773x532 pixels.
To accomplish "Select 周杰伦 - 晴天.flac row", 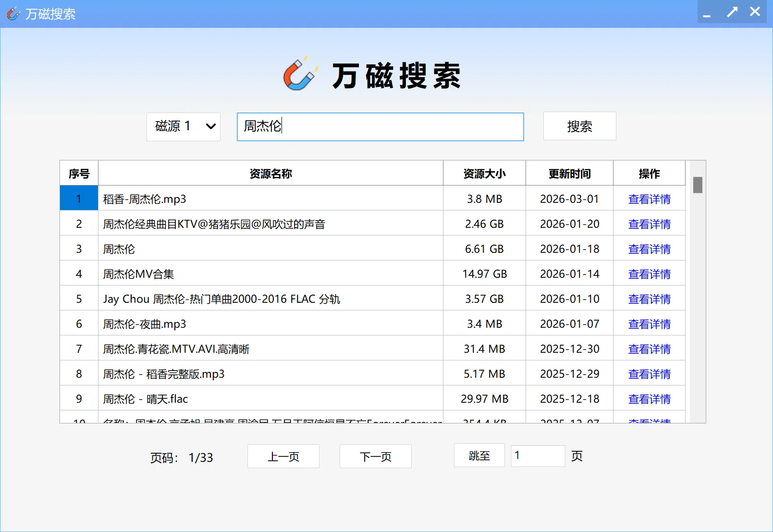I will point(270,399).
